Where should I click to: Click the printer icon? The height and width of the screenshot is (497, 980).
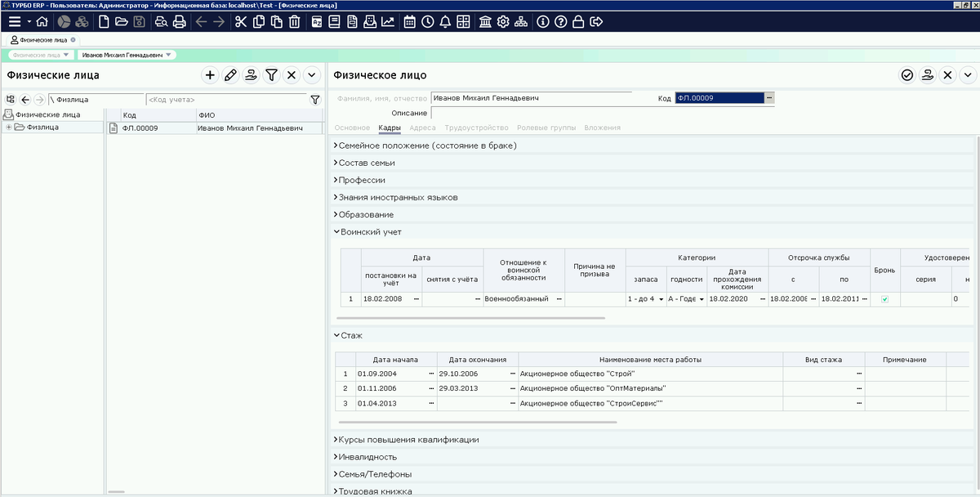tap(179, 21)
